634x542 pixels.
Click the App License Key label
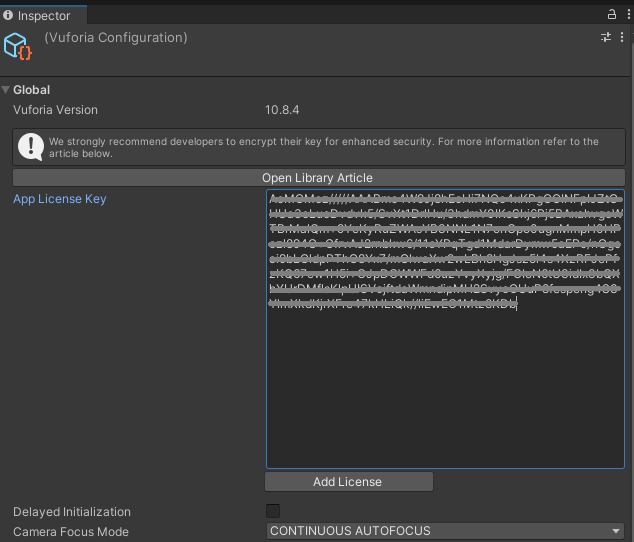pos(59,199)
